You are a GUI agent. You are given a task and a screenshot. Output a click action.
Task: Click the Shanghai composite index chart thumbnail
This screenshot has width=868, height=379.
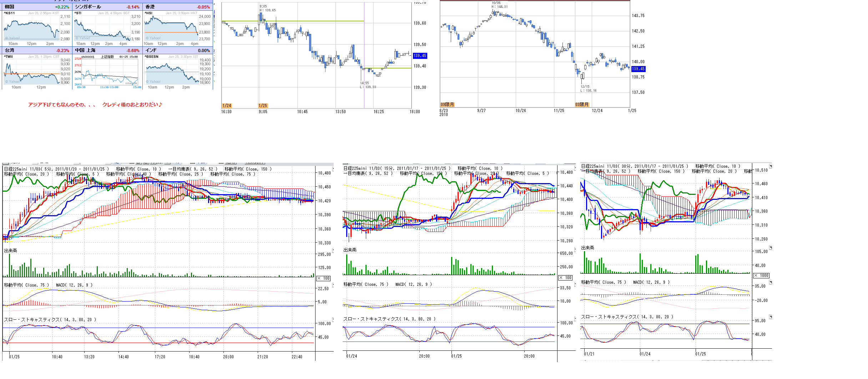107,71
